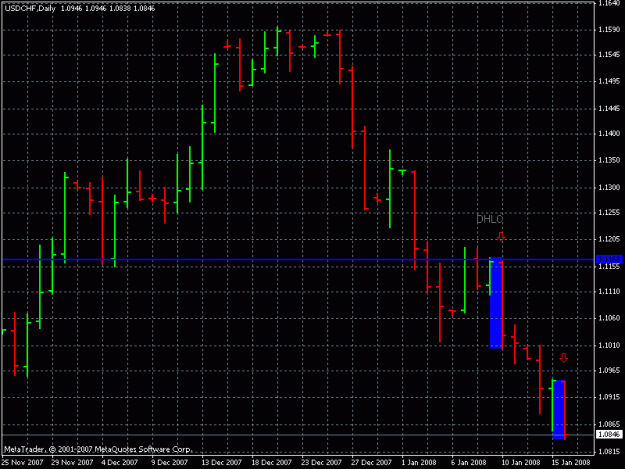Click the current price tag 1.0846

pos(609,434)
